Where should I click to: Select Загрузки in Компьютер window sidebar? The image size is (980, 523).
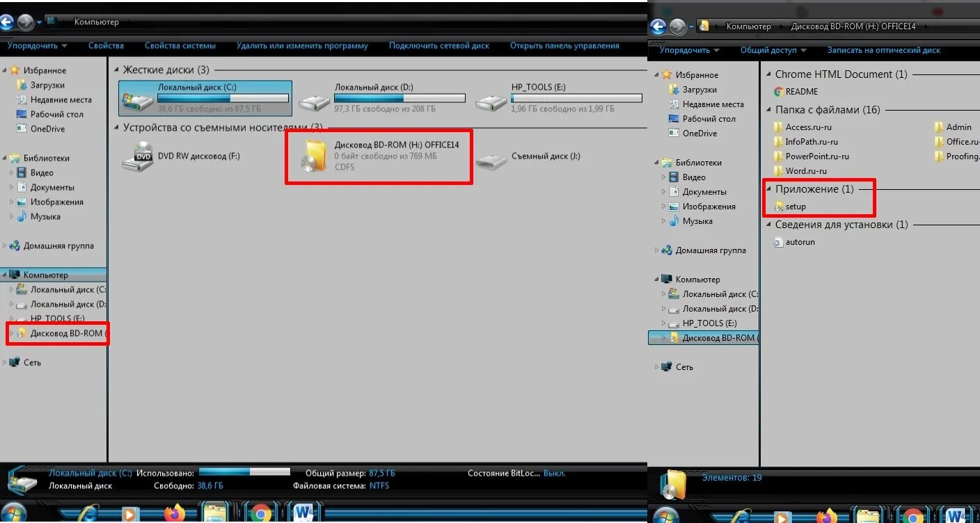40,85
